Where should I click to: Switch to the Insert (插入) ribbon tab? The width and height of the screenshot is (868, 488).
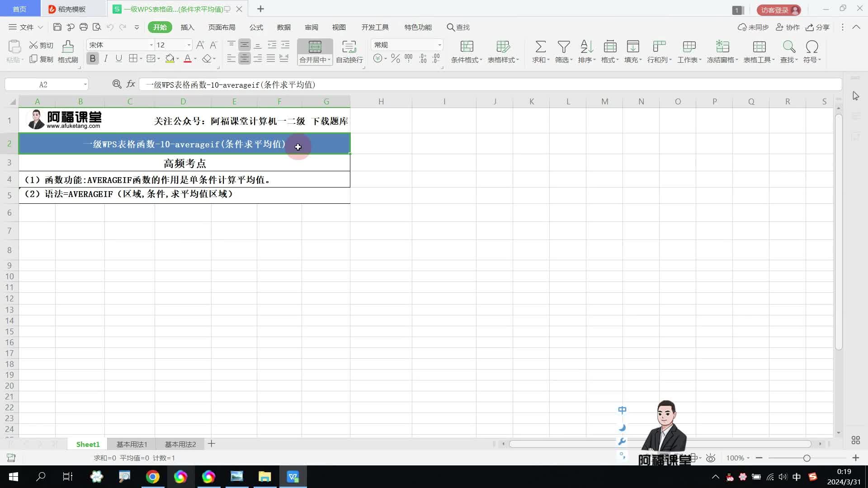[x=187, y=27]
